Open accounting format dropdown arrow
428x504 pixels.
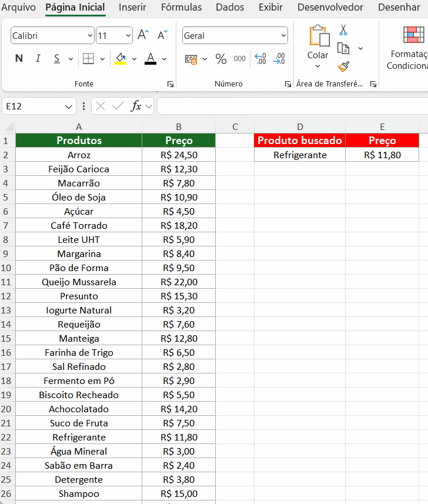205,59
